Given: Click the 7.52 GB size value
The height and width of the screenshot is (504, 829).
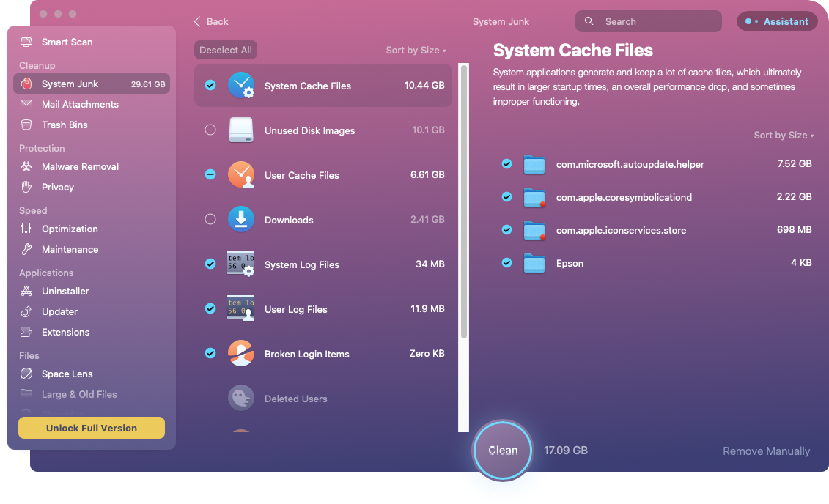Looking at the screenshot, I should coord(794,164).
